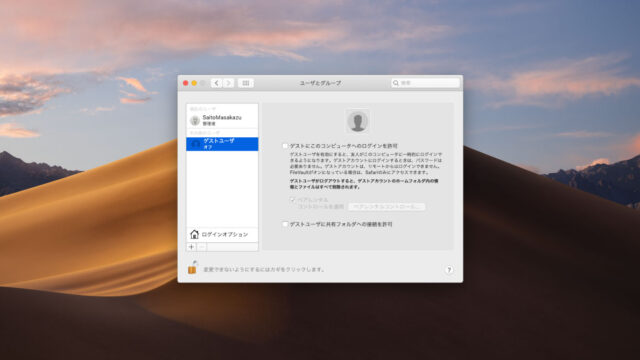Open the parental controls button
Image resolution: width=640 pixels, height=360 pixels.
386,207
